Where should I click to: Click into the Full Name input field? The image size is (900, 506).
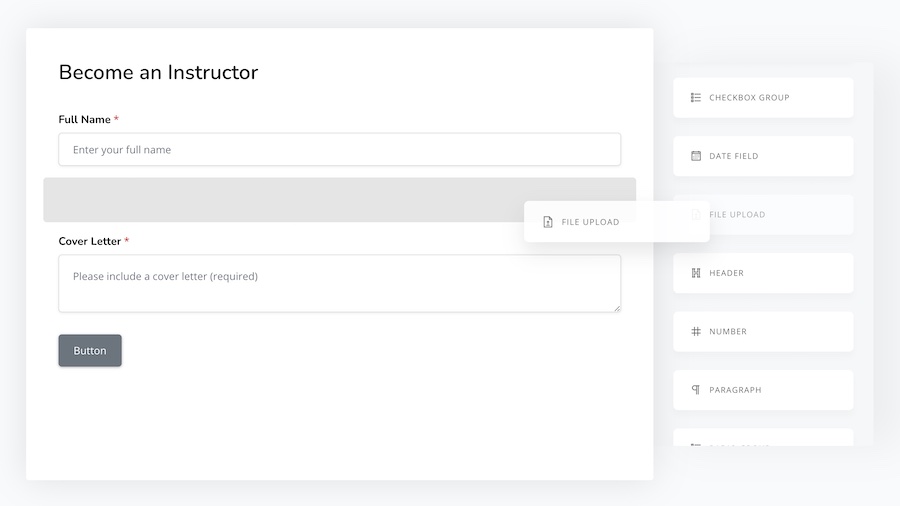point(339,150)
